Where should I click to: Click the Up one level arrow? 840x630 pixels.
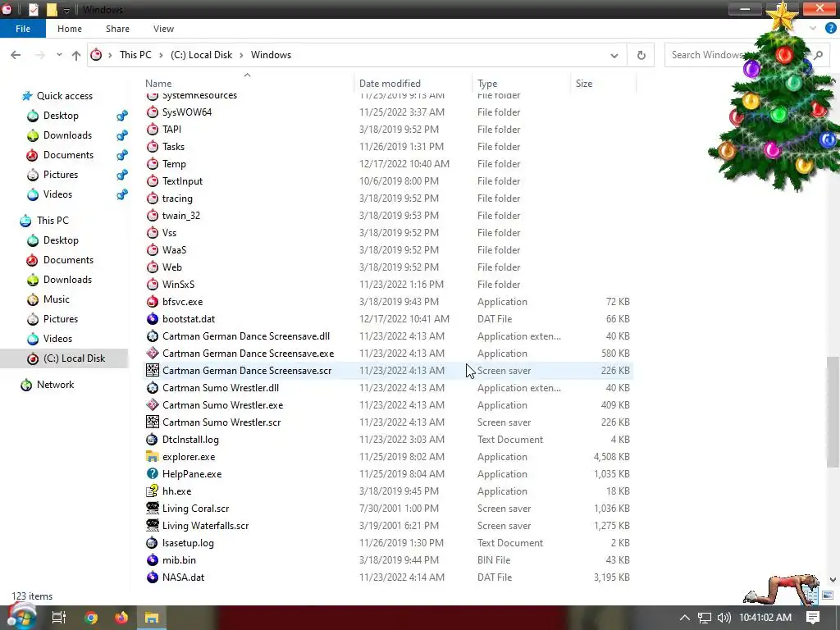pos(76,55)
